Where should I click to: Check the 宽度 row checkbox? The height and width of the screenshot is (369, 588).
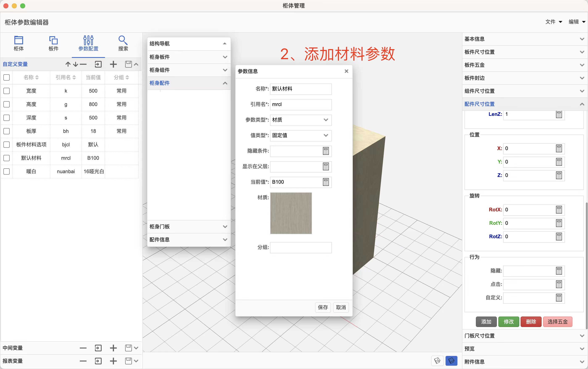(x=7, y=91)
